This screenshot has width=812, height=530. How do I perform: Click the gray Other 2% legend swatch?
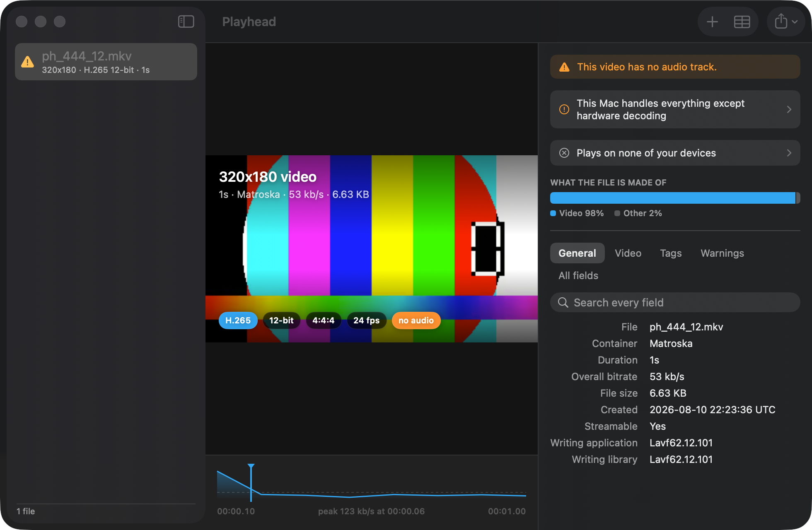pyautogui.click(x=617, y=213)
